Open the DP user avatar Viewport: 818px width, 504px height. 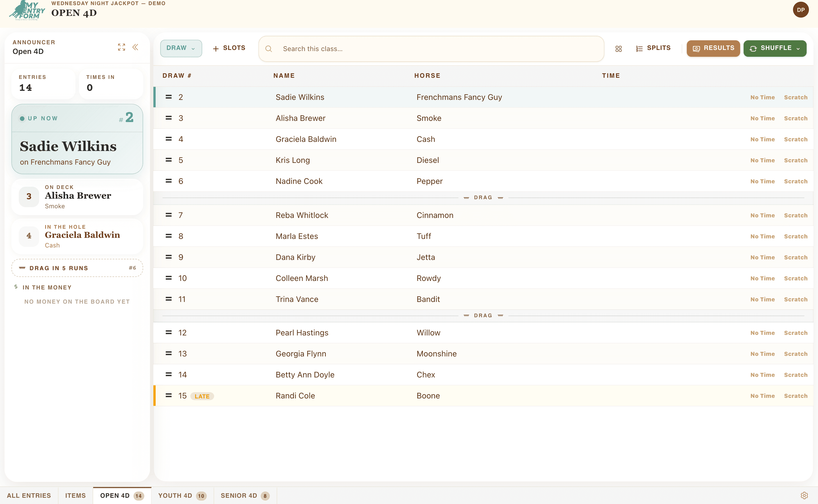801,10
